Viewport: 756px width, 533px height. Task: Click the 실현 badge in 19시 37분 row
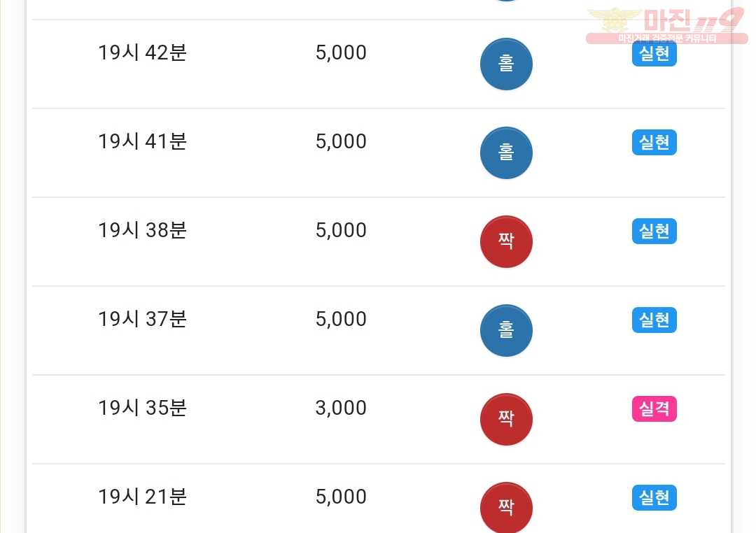(x=654, y=320)
